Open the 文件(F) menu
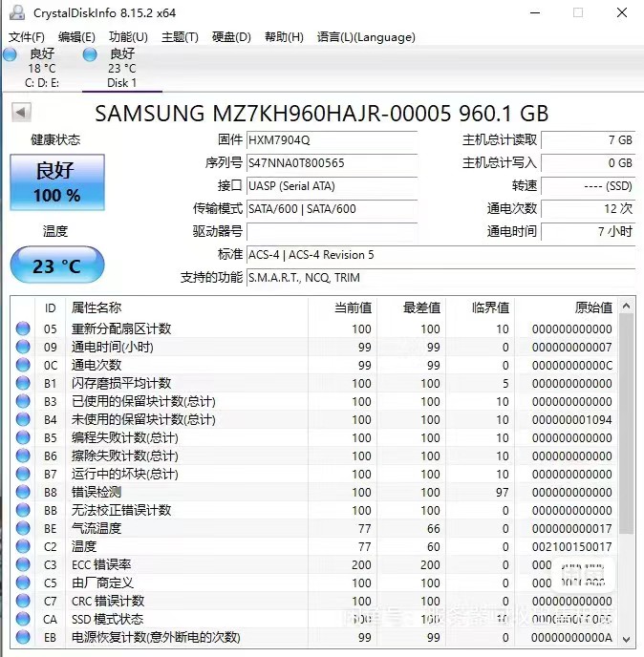 27,37
